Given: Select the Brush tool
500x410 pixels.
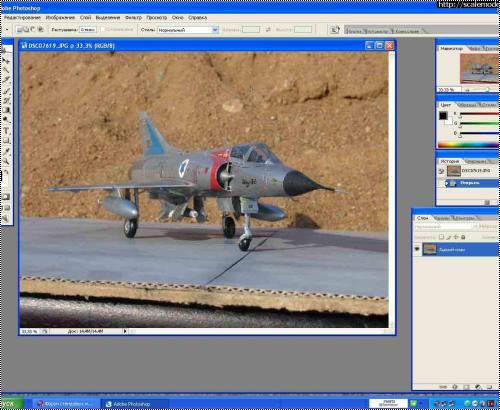Looking at the screenshot, I should pyautogui.click(x=7, y=91).
